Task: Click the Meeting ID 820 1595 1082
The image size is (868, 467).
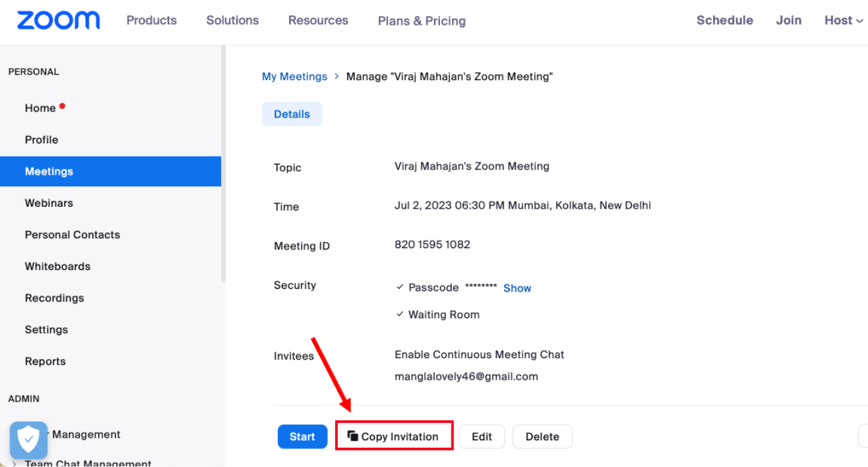Action: pos(432,244)
